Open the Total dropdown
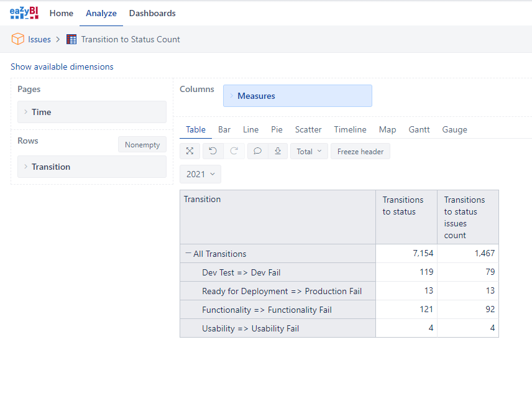The image size is (532, 393). click(x=309, y=151)
